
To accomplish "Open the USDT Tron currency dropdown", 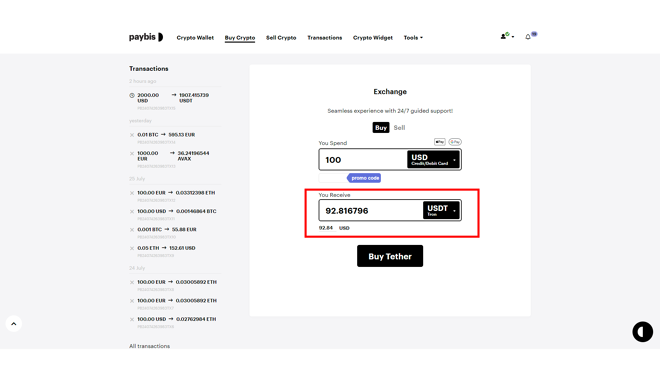I will (x=441, y=210).
